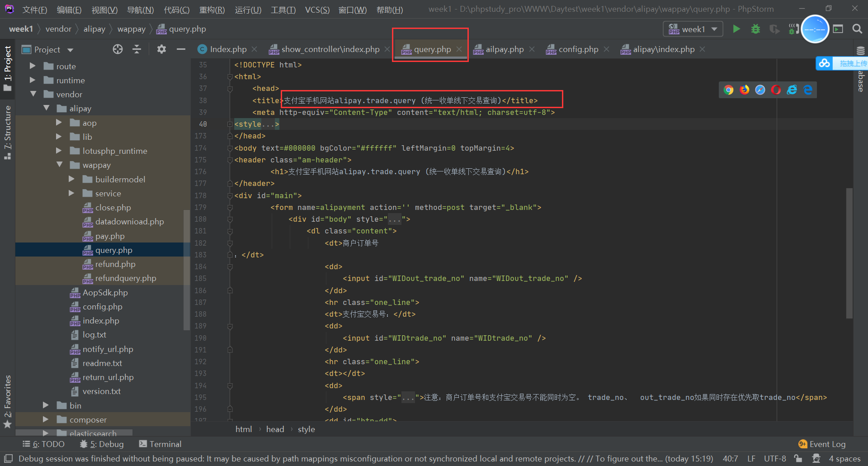Select notify_url.php in project tree

point(108,349)
